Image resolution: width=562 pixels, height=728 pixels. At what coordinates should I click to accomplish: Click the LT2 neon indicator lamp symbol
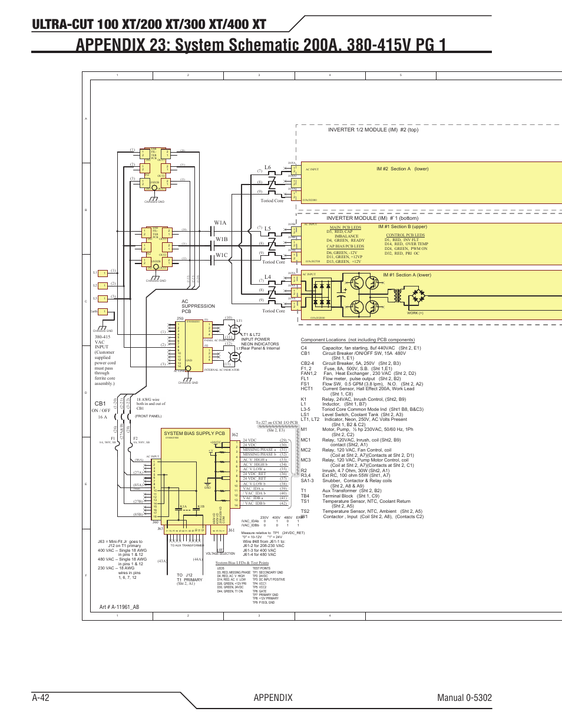point(234,356)
